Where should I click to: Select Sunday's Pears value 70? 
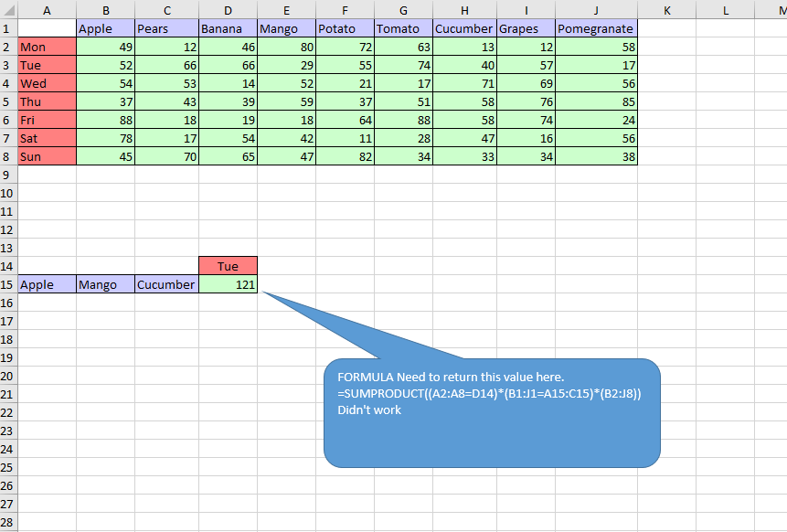tap(166, 156)
